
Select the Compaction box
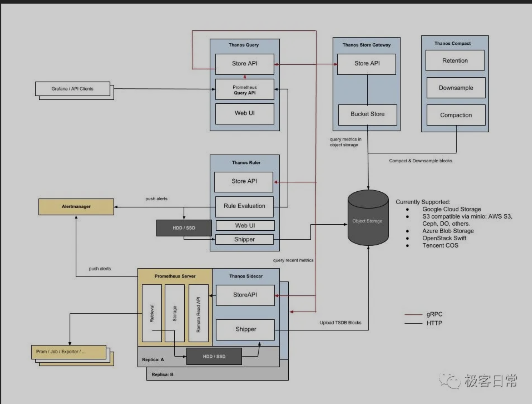pos(456,115)
